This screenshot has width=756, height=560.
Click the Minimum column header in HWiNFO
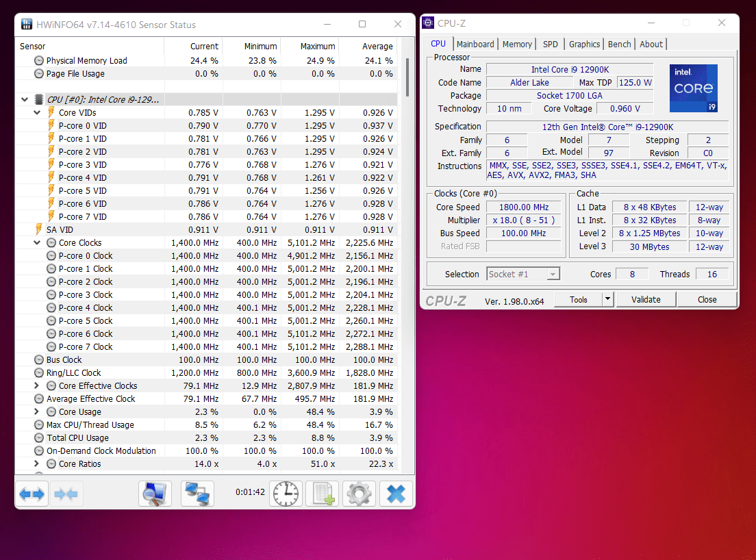tap(252, 47)
